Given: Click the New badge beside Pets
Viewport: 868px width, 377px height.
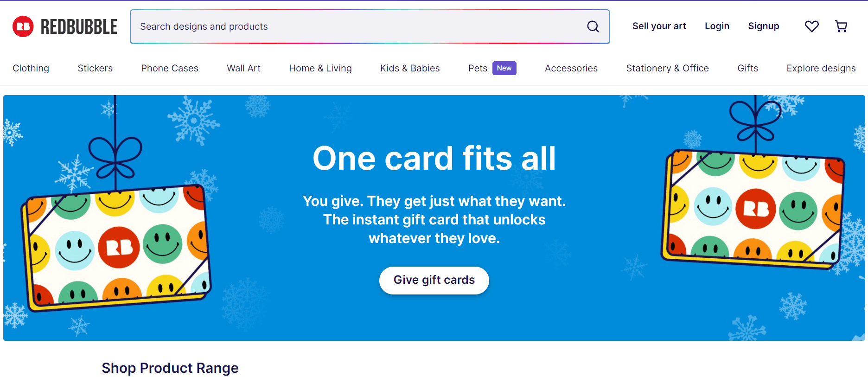Looking at the screenshot, I should 504,68.
